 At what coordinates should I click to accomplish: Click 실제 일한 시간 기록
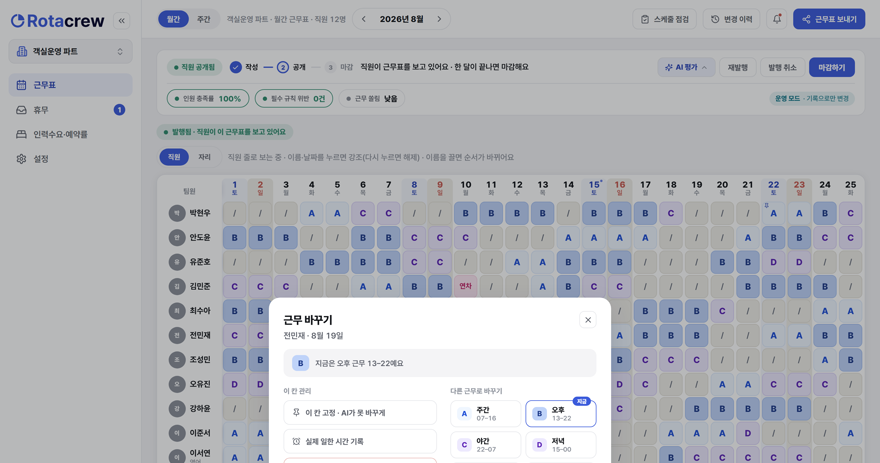360,442
